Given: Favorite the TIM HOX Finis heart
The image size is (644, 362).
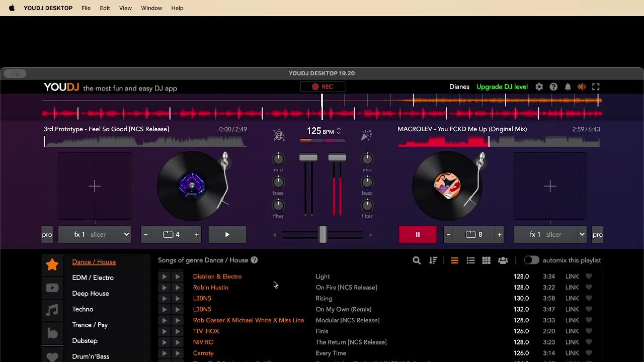Looking at the screenshot, I should (x=589, y=331).
